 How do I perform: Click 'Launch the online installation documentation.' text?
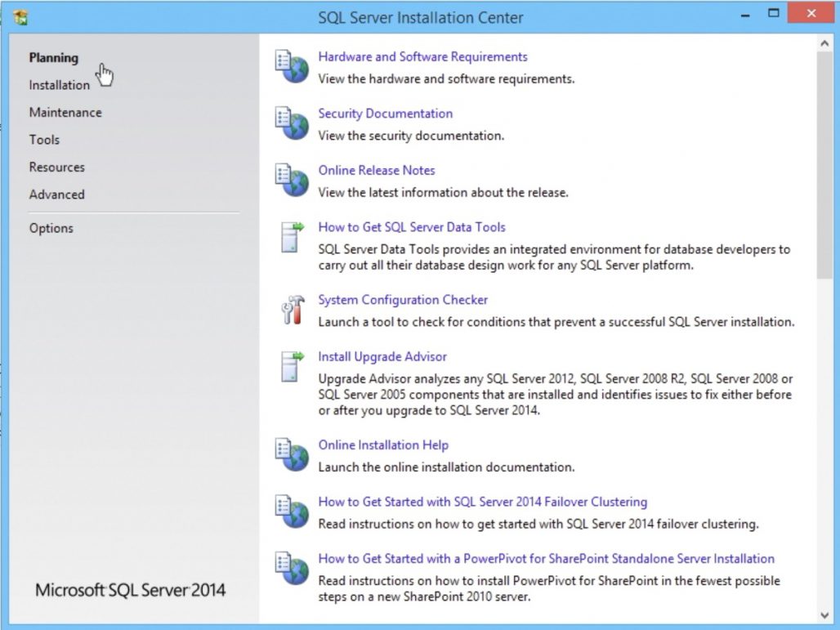pyautogui.click(x=446, y=467)
